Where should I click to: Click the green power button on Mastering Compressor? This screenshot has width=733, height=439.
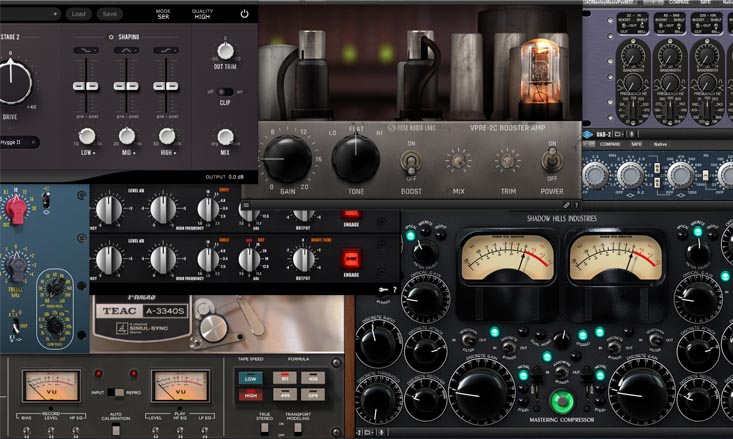[562, 401]
